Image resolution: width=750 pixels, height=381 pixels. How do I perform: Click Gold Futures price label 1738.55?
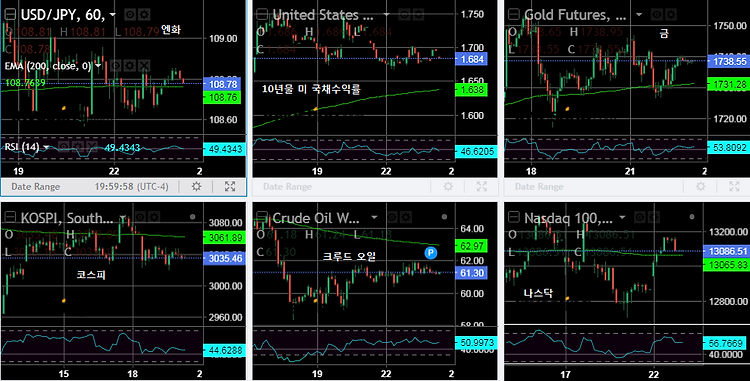(728, 62)
